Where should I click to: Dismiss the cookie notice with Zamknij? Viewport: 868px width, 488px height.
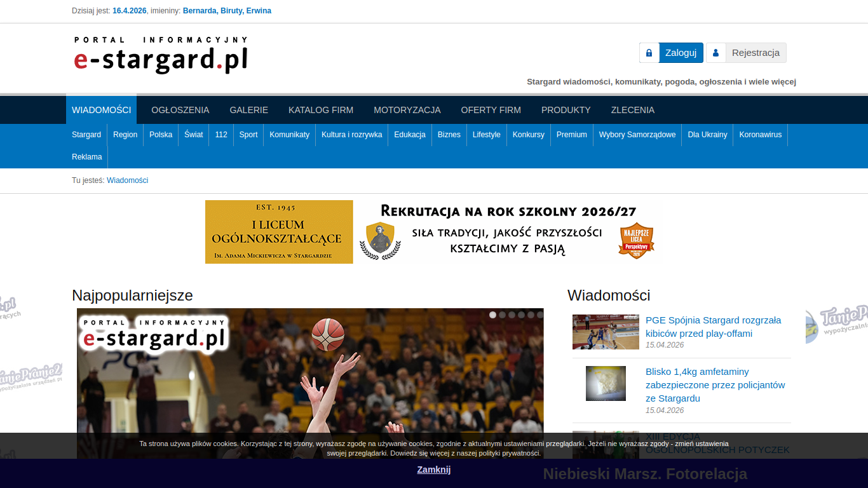[x=434, y=470]
